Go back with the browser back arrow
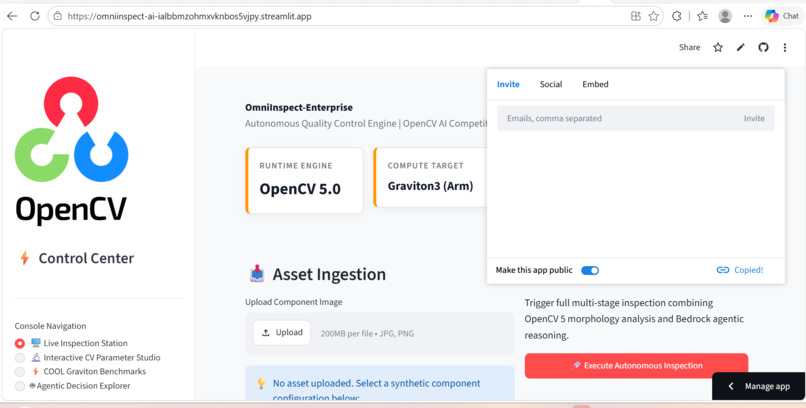 (12, 16)
